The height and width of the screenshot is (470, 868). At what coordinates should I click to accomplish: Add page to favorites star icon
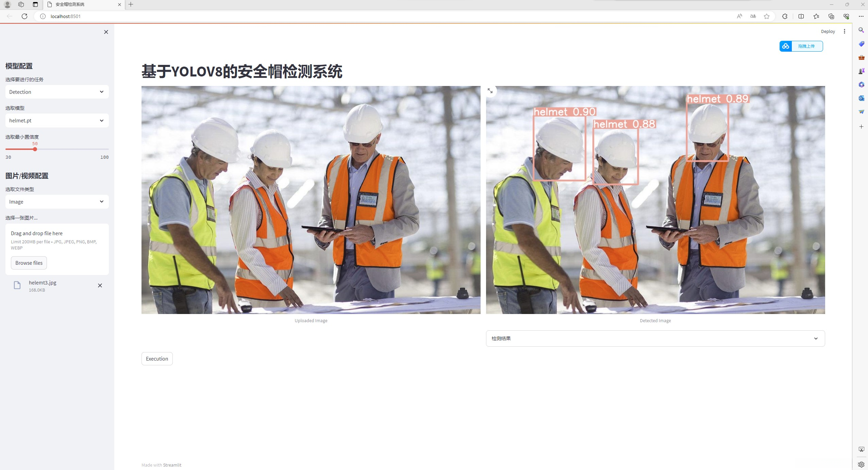click(x=767, y=16)
